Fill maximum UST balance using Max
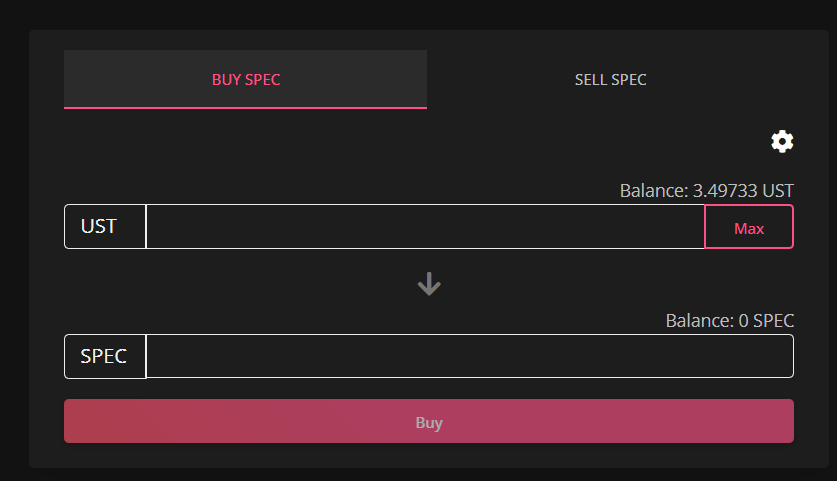Image resolution: width=837 pixels, height=481 pixels. pos(749,227)
